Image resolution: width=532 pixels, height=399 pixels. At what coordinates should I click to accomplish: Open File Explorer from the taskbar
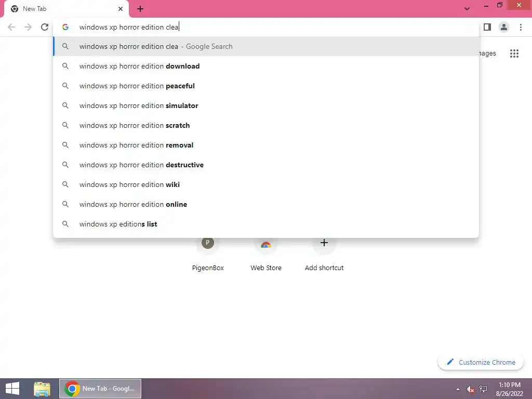42,389
